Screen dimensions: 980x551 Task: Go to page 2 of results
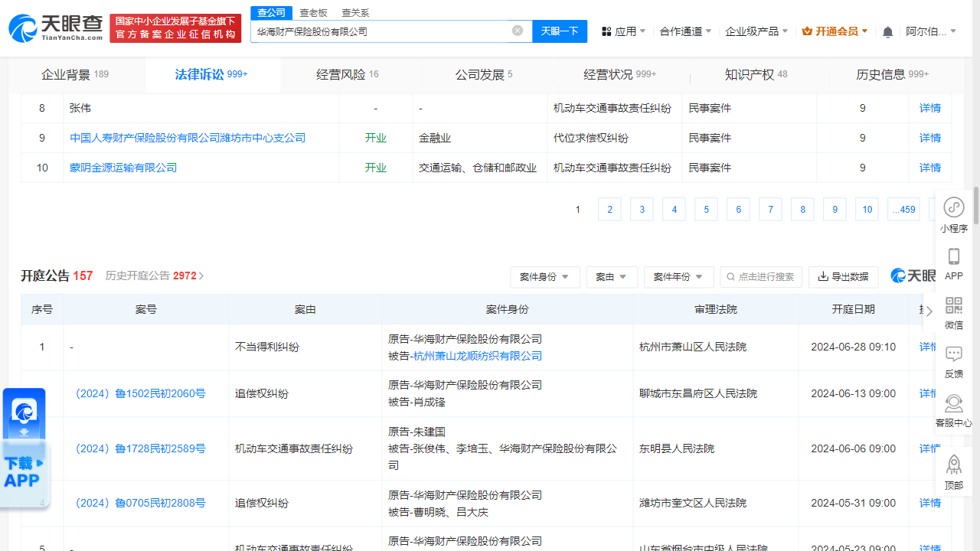609,210
